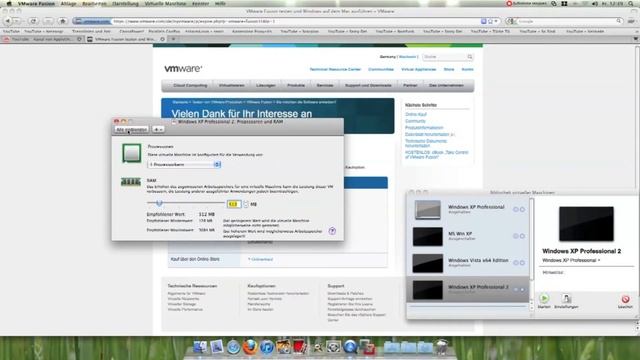Click the RAM value stepper arrows

click(246, 204)
